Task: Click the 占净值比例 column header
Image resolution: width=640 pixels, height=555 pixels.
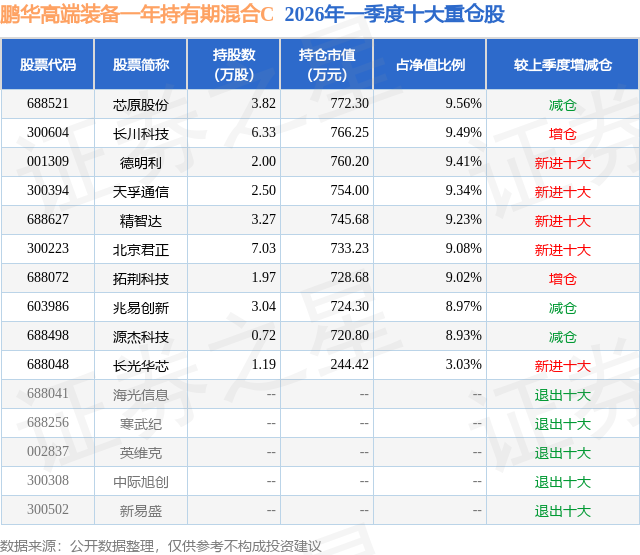Action: (x=430, y=64)
